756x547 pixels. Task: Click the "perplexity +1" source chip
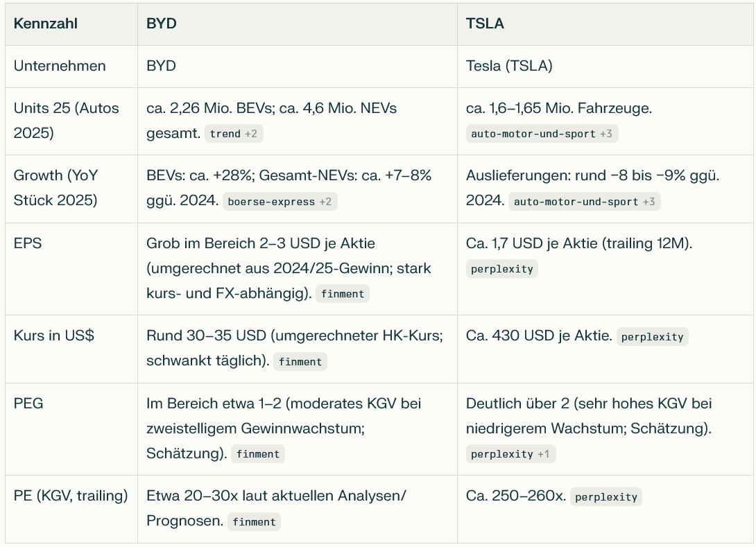[x=510, y=454]
